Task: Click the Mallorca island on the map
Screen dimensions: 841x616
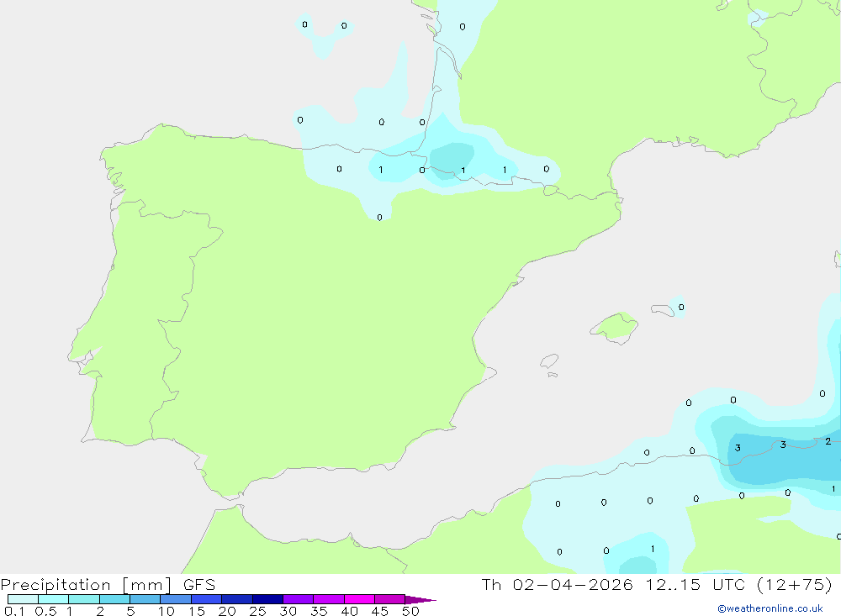Action: 614,327
